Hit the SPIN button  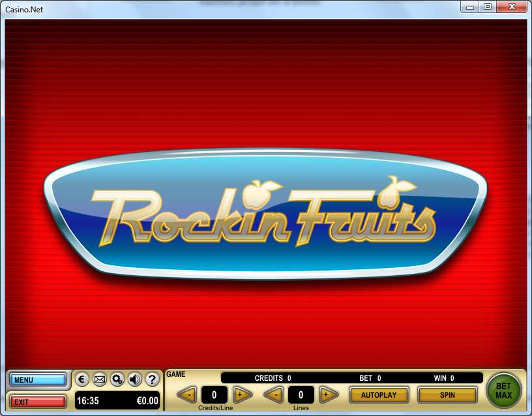tap(447, 395)
